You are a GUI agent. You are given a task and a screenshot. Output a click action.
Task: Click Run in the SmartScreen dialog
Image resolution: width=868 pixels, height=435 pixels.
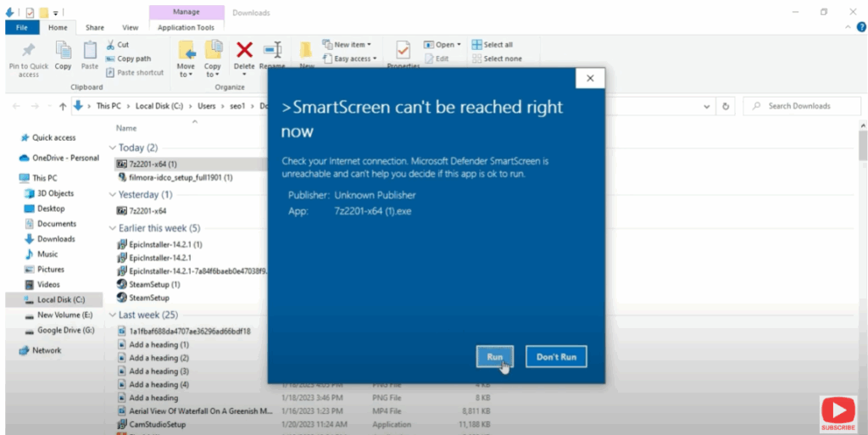click(x=494, y=357)
